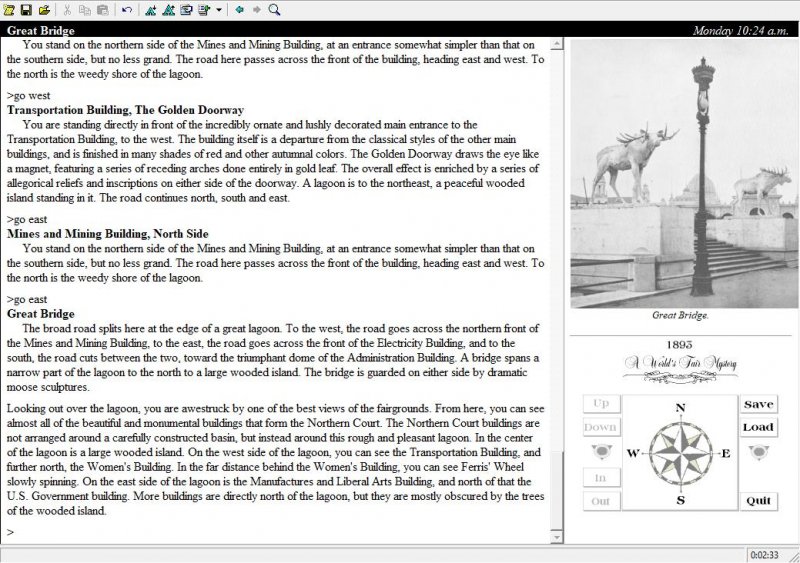Click the new game scroll icon
Image resolution: width=800 pixels, height=563 pixels.
coord(9,10)
